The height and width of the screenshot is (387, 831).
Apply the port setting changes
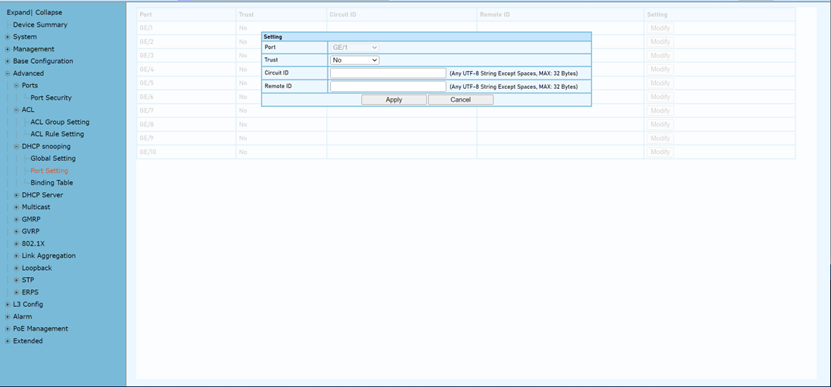click(x=394, y=100)
